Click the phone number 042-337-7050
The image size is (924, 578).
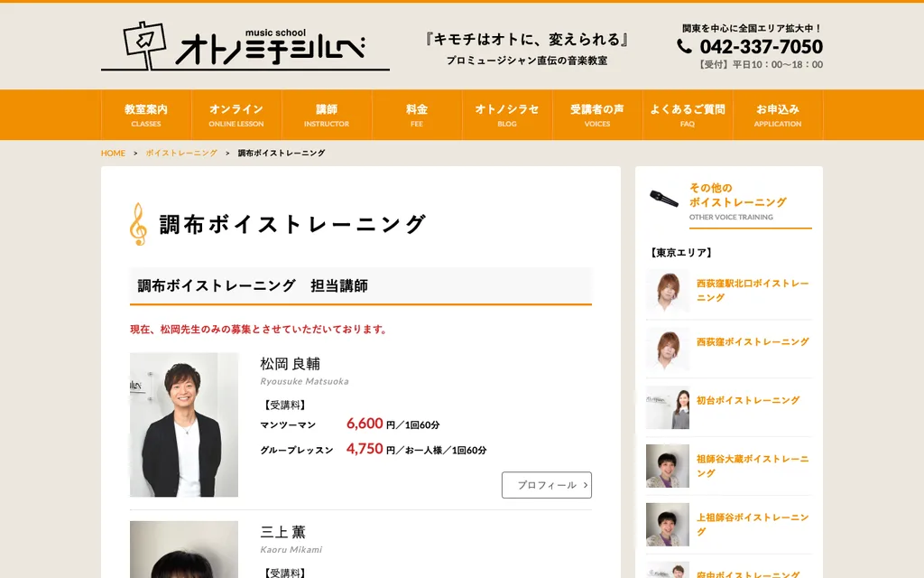[761, 46]
